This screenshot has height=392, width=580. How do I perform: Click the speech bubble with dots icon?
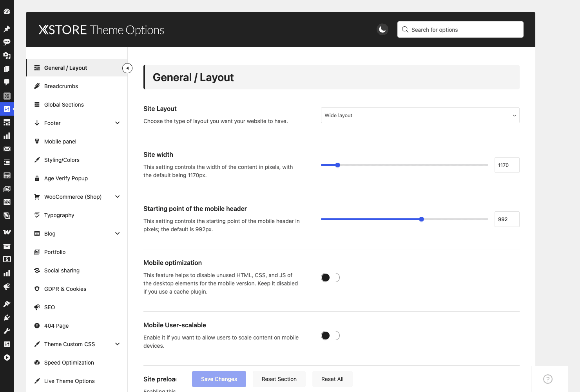click(x=7, y=42)
